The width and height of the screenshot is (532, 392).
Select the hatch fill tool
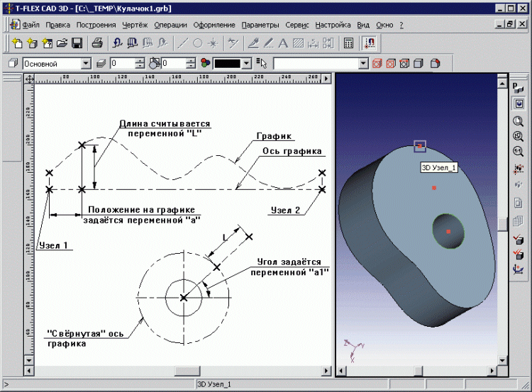tap(298, 43)
